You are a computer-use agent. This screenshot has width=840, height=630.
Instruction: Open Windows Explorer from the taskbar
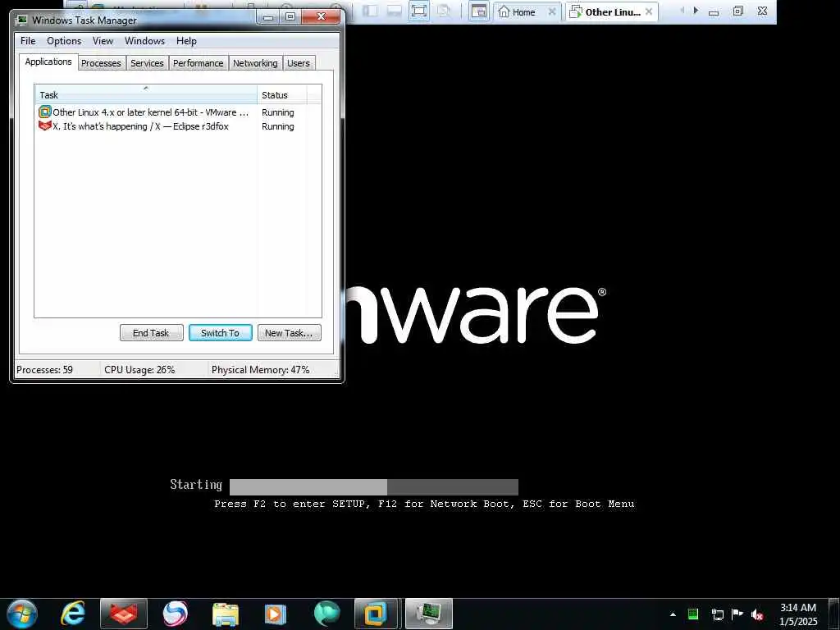point(226,614)
